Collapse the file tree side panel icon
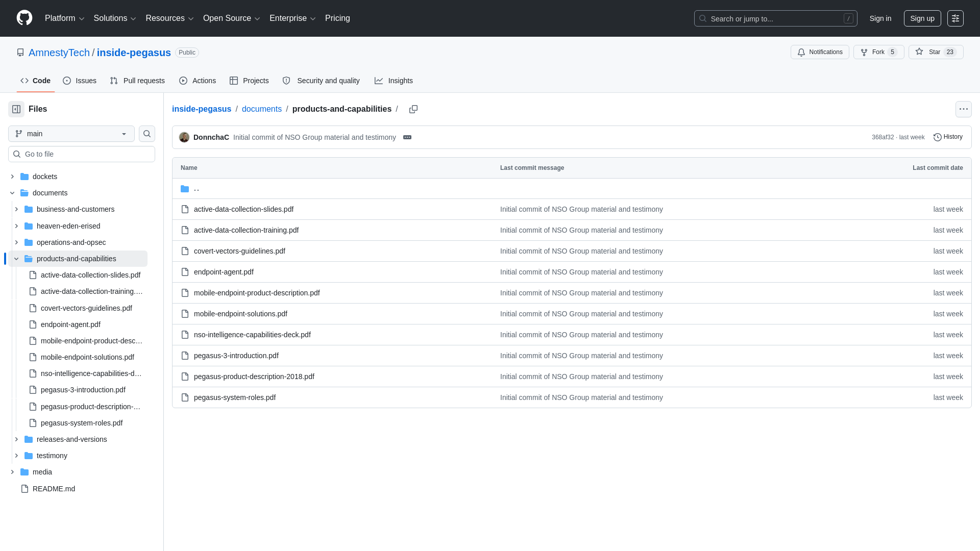 click(x=16, y=109)
